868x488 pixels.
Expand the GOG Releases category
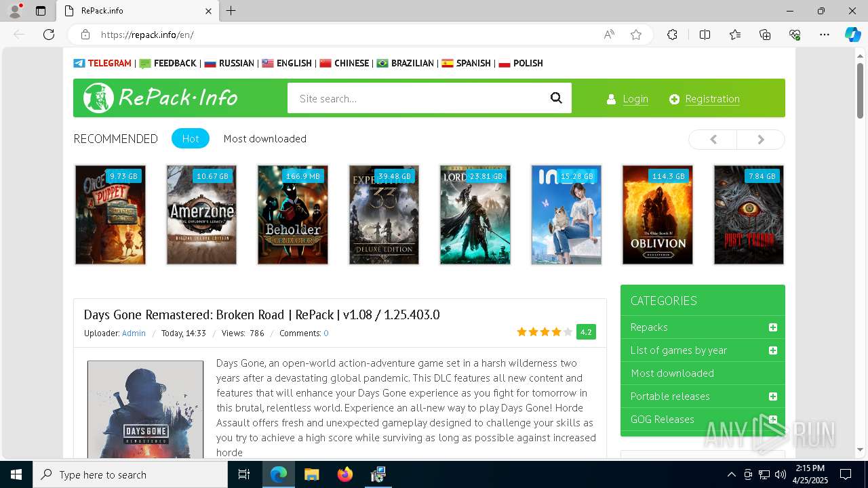pos(772,420)
